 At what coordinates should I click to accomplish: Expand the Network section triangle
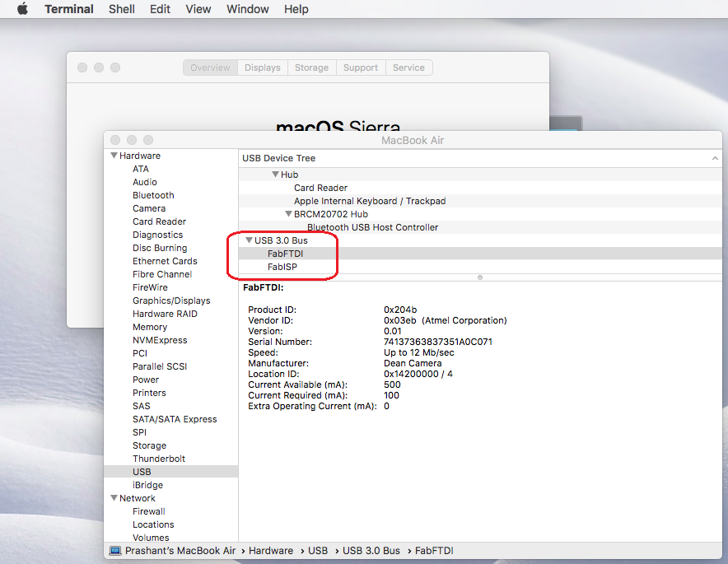tap(114, 498)
